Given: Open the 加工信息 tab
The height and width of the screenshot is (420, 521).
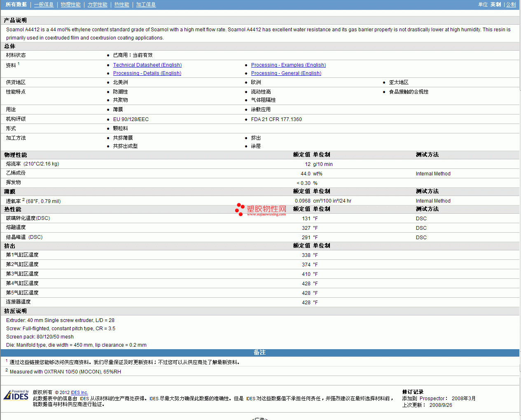Looking at the screenshot, I should (146, 5).
